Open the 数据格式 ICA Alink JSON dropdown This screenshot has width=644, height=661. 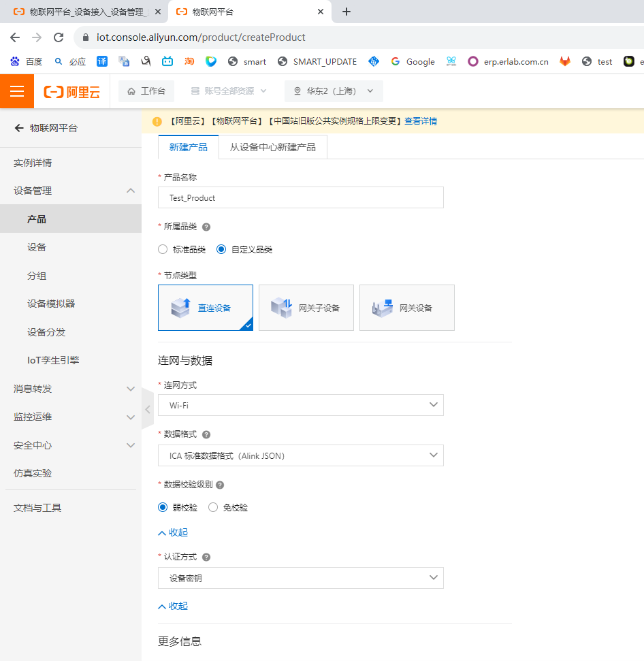pos(300,455)
